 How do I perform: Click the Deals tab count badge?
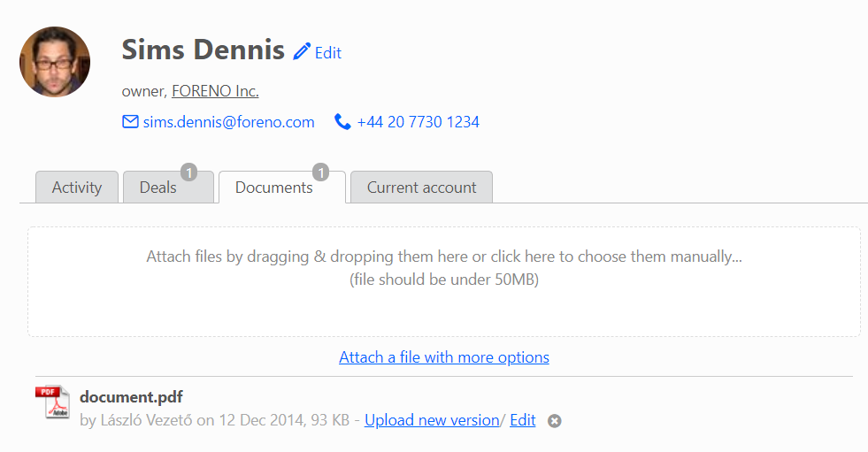pos(188,172)
